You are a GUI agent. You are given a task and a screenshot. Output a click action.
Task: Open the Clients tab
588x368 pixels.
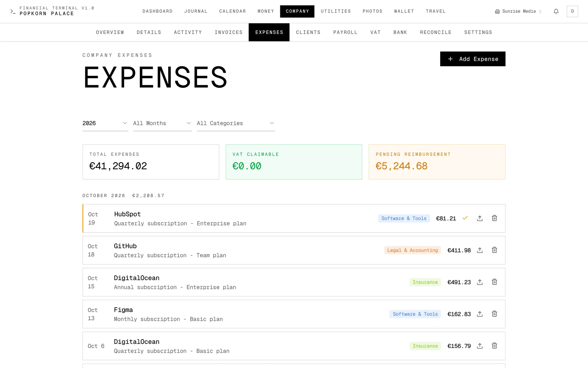308,32
